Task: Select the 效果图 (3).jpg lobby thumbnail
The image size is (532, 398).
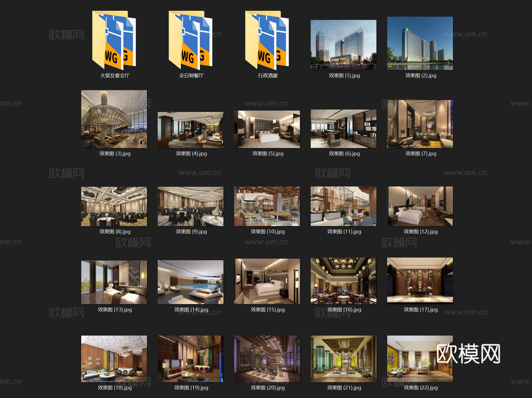Action: click(x=114, y=119)
